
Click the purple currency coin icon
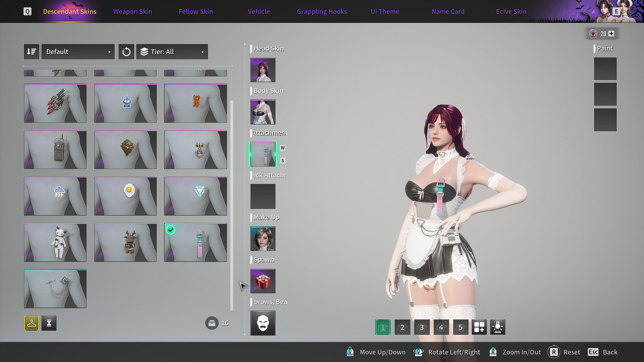pyautogui.click(x=593, y=34)
